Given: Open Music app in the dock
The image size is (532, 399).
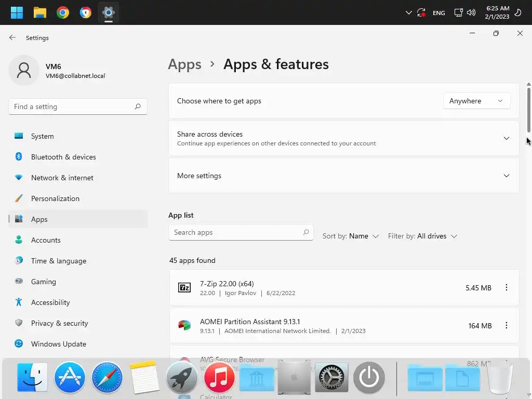Looking at the screenshot, I should 219,377.
